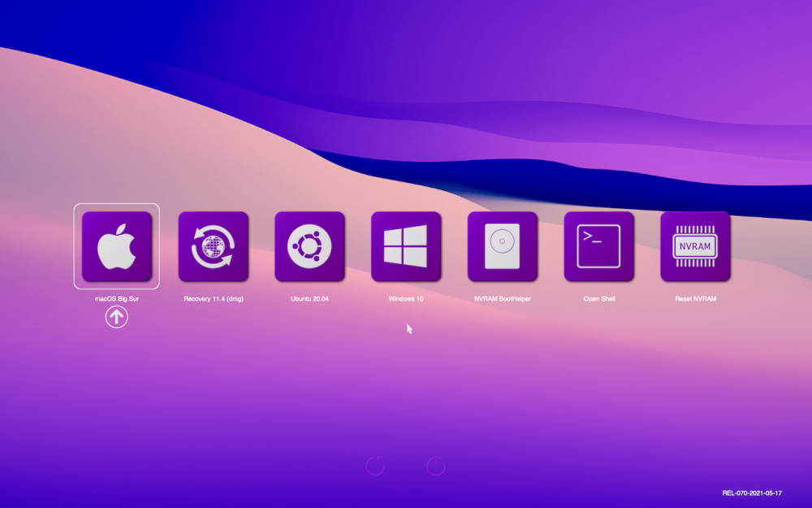Click the "NVRAM BootHelper" label text
The width and height of the screenshot is (812, 508).
coord(503,298)
